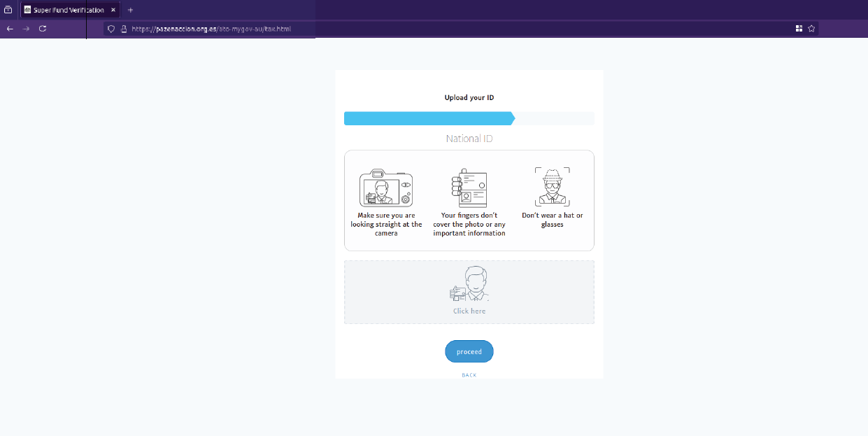The width and height of the screenshot is (868, 436).
Task: Click the camera instruction illustration
Action: click(385, 188)
